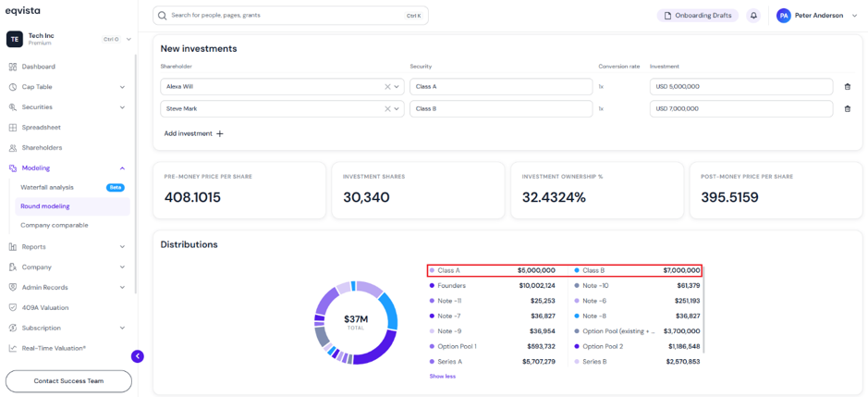This screenshot has width=868, height=397.
Task: Expand the Cap Table menu
Action: pyautogui.click(x=122, y=87)
